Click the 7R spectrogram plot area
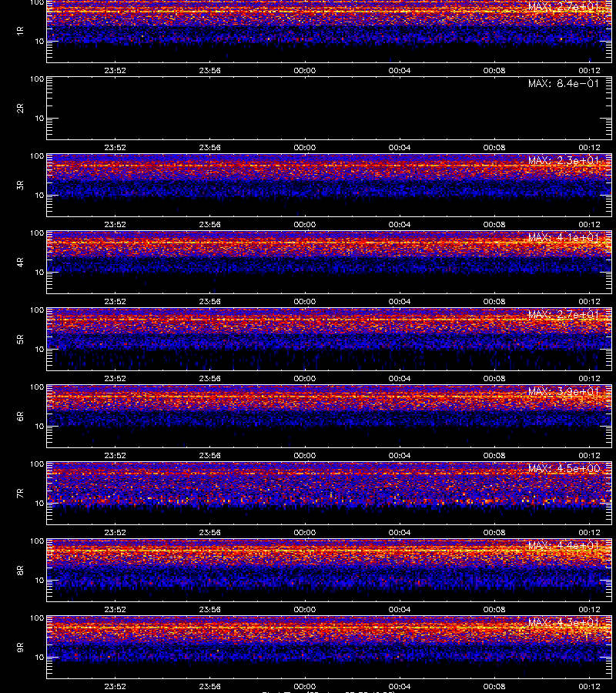 (330, 494)
